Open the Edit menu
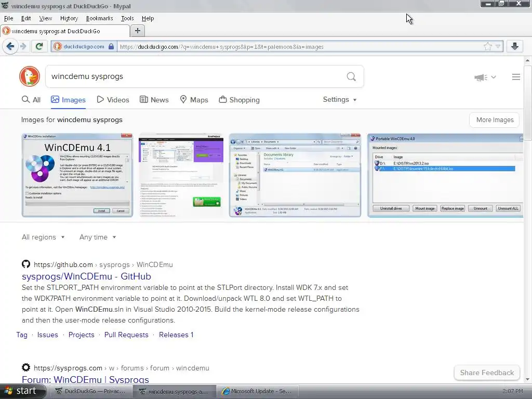This screenshot has width=532, height=399. coord(26,18)
